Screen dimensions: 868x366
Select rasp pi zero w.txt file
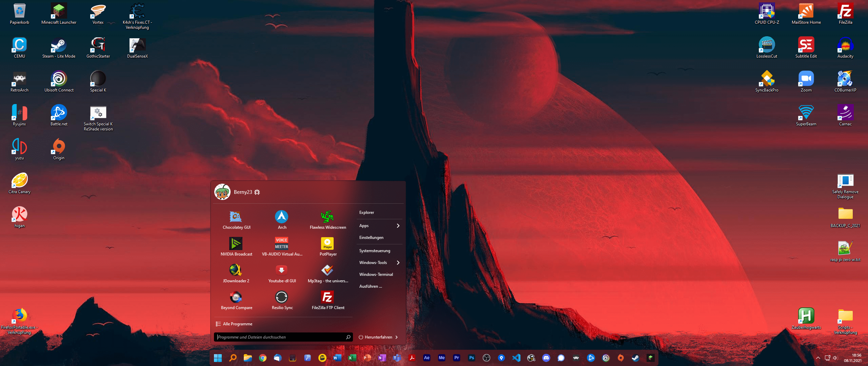click(845, 251)
